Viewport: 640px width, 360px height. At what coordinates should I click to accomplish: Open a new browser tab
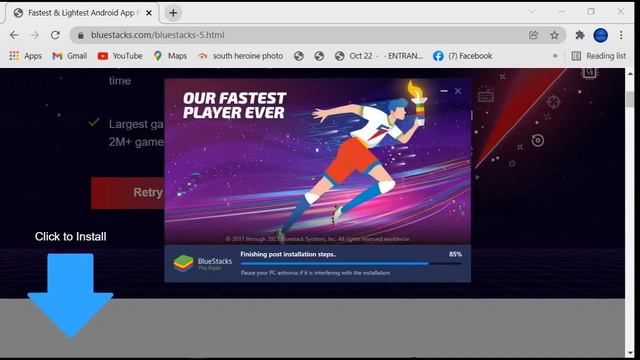pyautogui.click(x=173, y=13)
